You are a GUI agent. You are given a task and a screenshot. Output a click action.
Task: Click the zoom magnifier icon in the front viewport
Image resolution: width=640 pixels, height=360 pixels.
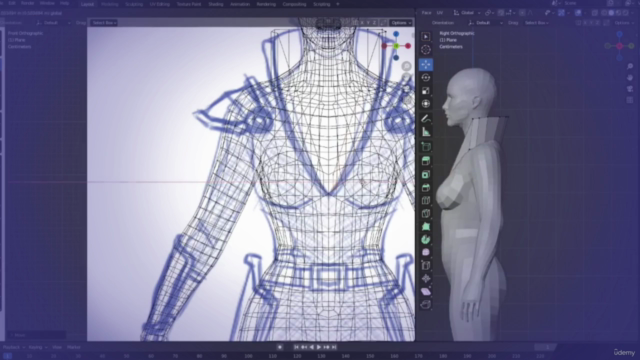[406, 66]
